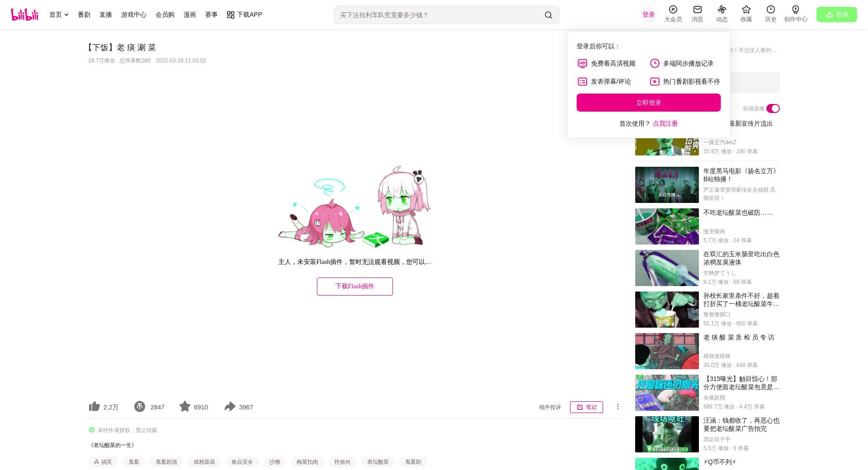Select the 鬼畜 tag

click(x=134, y=462)
